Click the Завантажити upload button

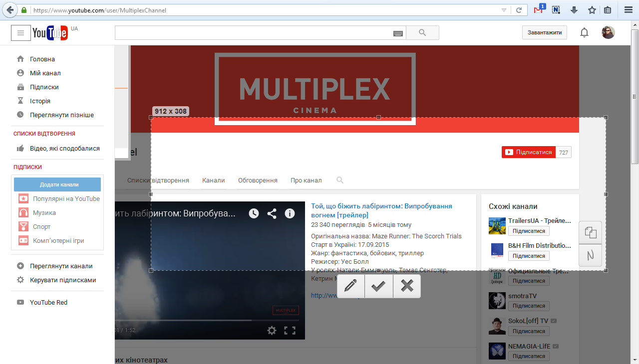[545, 33]
